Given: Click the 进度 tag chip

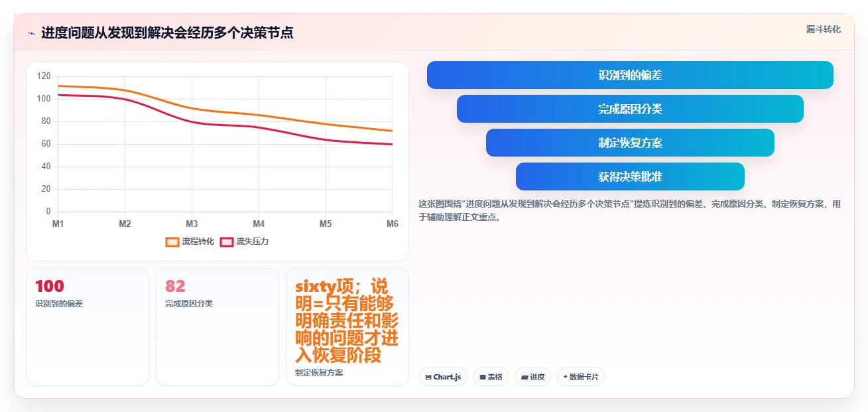Looking at the screenshot, I should (532, 377).
